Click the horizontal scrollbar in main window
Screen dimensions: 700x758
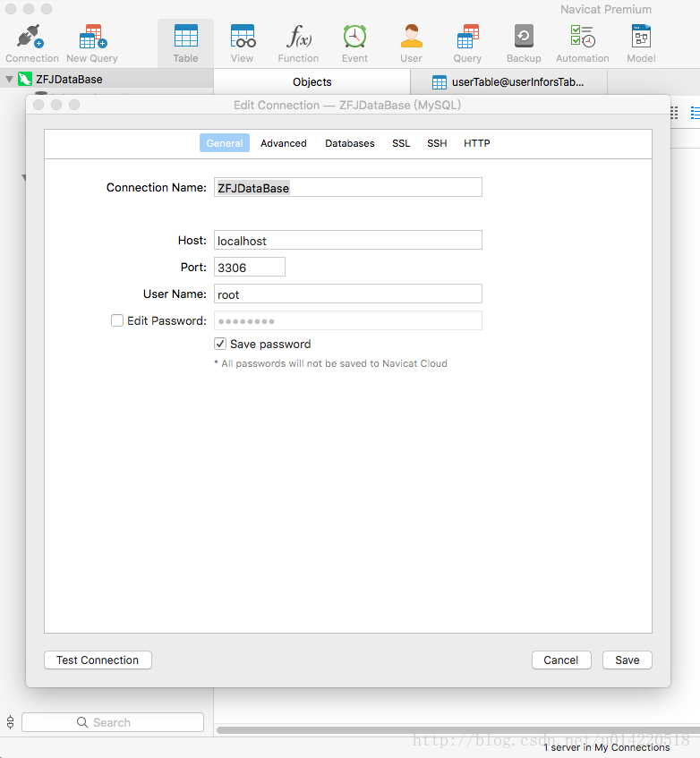click(x=457, y=730)
